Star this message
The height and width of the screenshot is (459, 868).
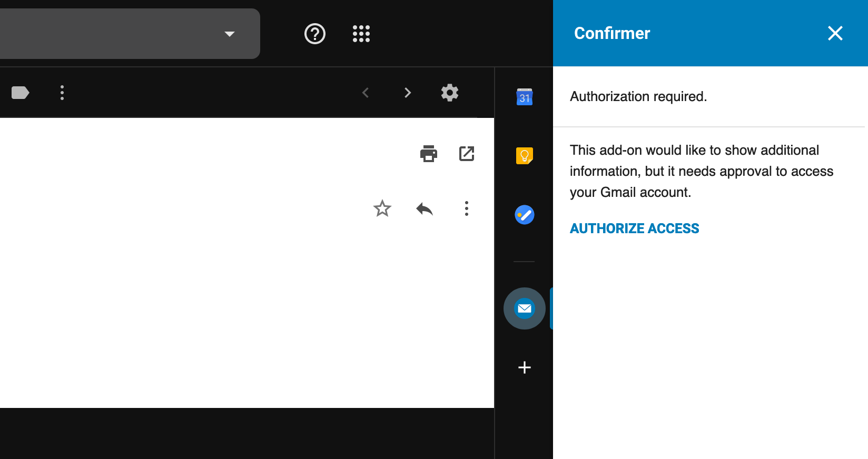(x=382, y=208)
